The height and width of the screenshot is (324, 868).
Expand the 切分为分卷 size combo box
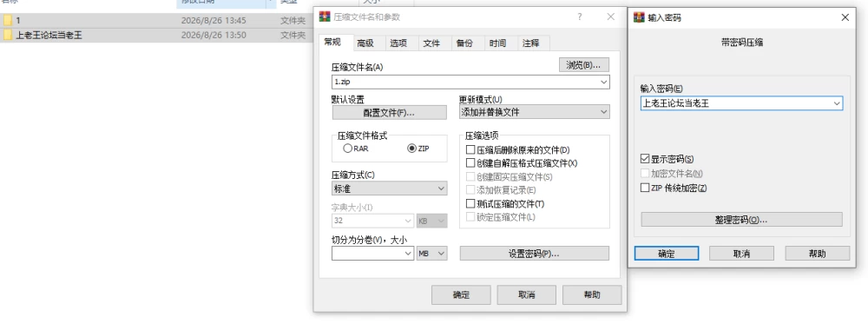pyautogui.click(x=408, y=253)
